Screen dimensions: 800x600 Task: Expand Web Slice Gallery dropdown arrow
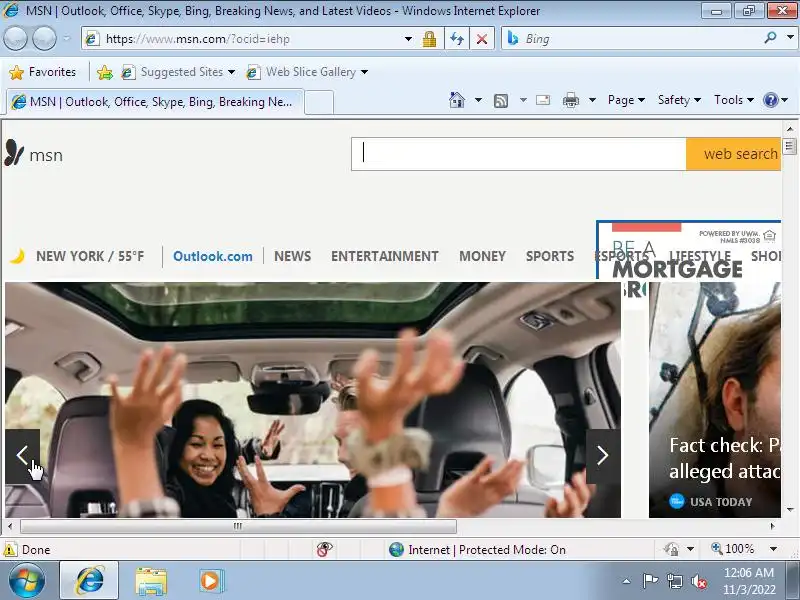click(364, 72)
